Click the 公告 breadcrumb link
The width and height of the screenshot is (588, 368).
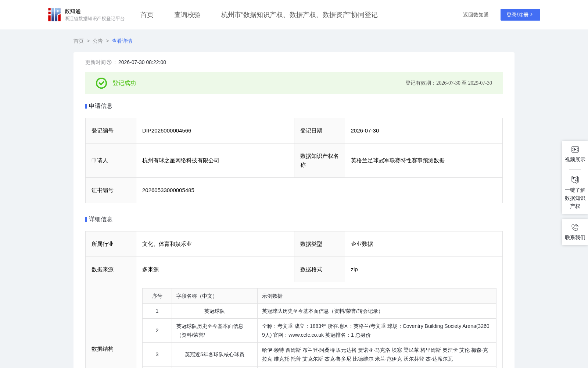click(98, 41)
